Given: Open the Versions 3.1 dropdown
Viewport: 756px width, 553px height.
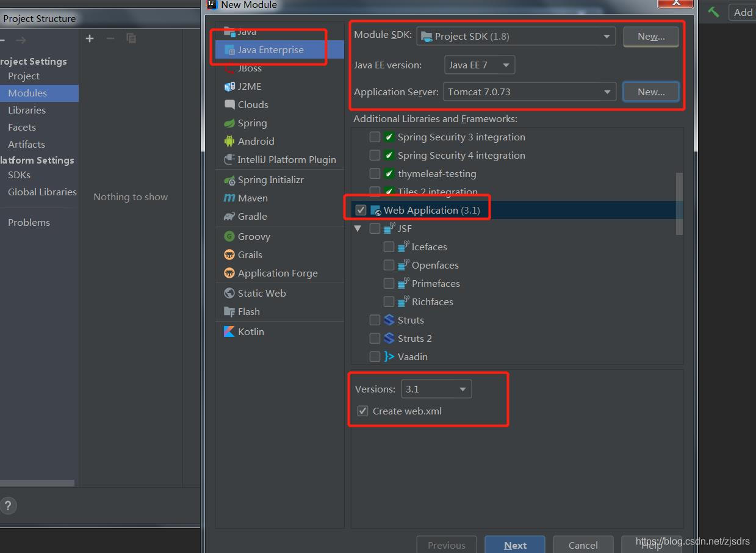Looking at the screenshot, I should pos(436,389).
